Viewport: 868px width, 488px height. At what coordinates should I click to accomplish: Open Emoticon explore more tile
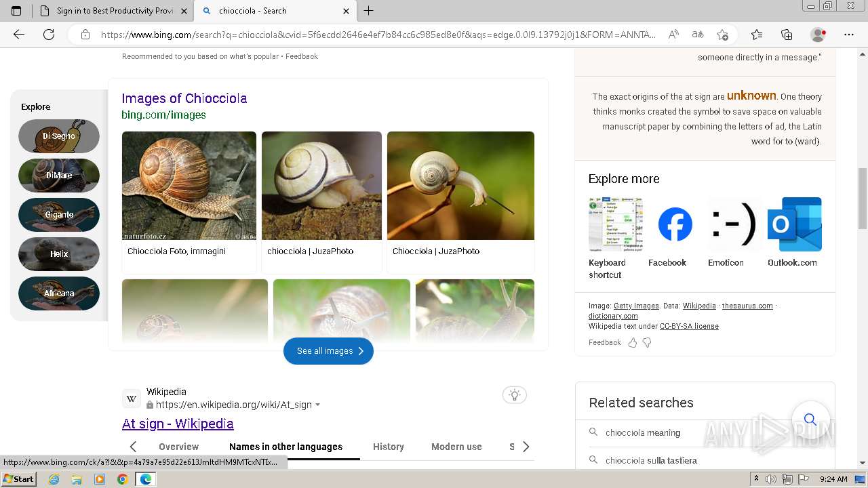(734, 232)
